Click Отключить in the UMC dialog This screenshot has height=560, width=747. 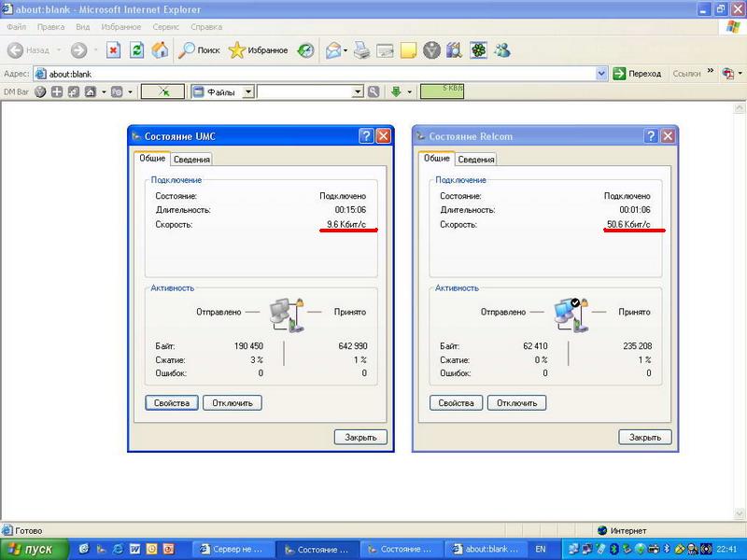(x=233, y=403)
